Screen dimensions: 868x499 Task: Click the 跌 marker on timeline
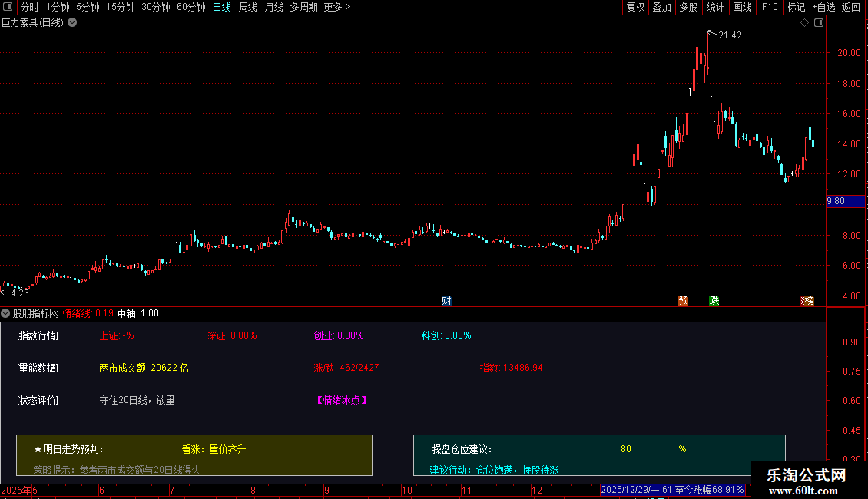click(x=714, y=300)
